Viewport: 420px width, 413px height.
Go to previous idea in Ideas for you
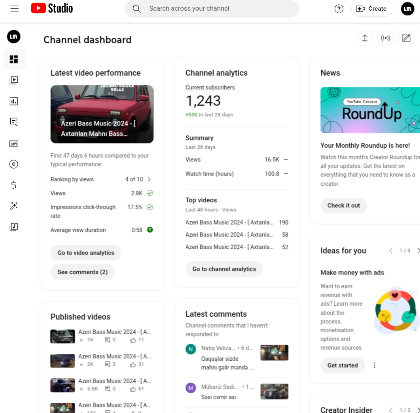click(391, 251)
